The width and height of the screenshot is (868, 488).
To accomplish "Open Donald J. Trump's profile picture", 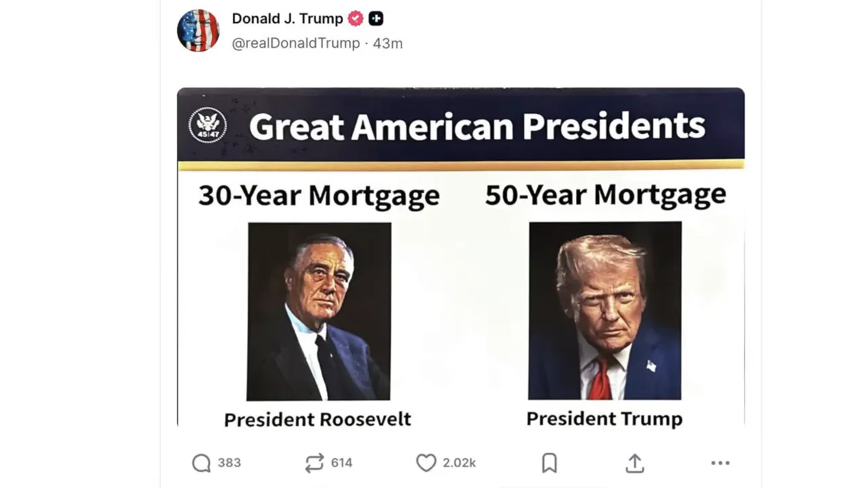I will 198,30.
